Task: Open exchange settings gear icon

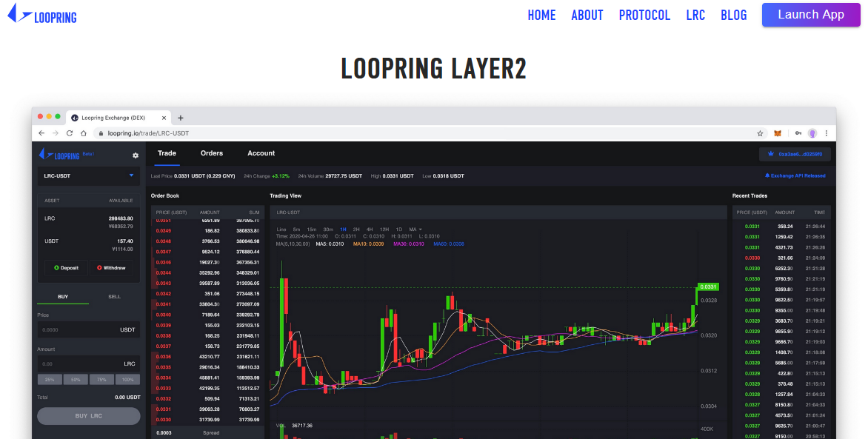Action: [x=136, y=155]
